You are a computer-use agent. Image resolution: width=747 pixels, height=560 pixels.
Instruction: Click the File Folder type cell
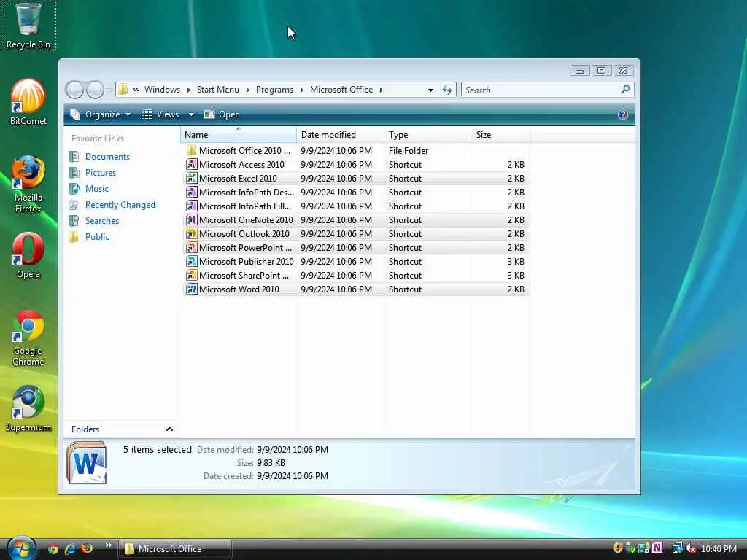click(x=409, y=150)
